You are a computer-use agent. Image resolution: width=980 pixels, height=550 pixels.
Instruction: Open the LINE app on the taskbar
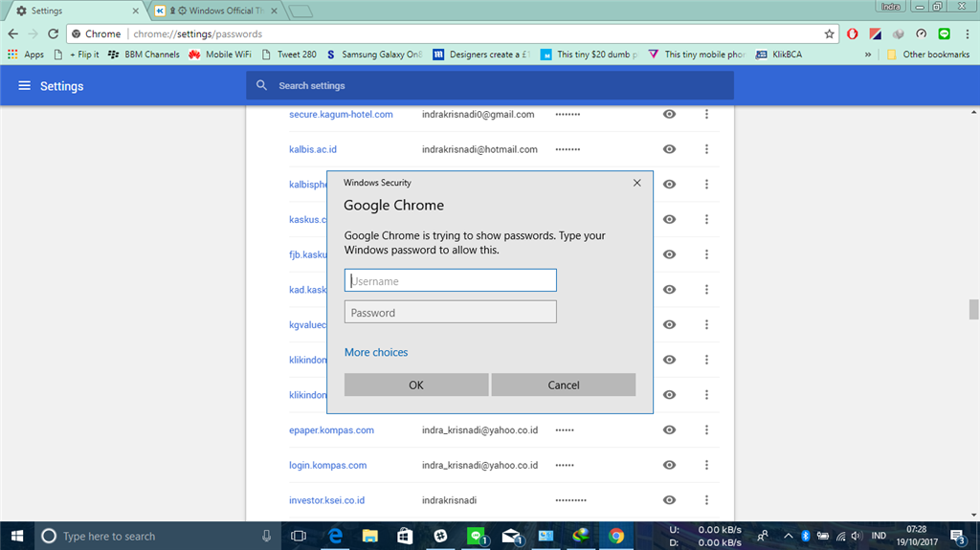pos(477,536)
